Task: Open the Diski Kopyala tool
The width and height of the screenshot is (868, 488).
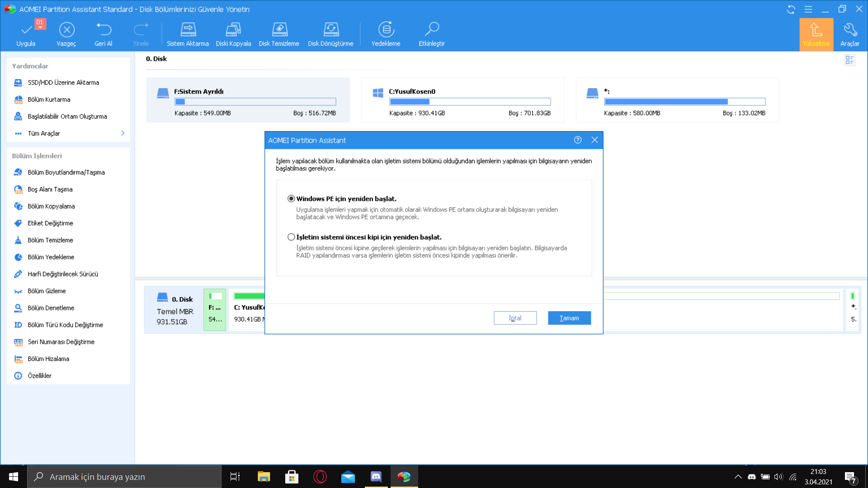Action: (x=233, y=30)
